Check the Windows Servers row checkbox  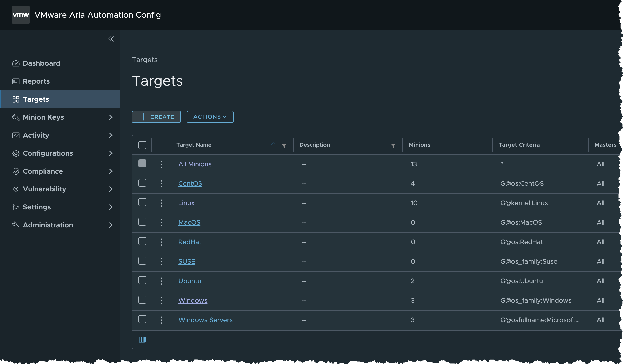point(142,319)
